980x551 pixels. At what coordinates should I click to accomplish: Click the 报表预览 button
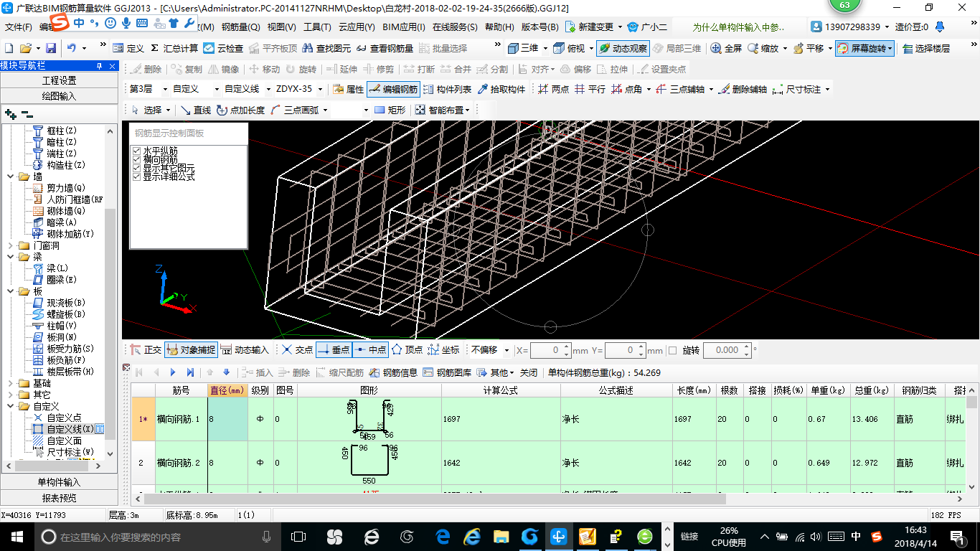[59, 498]
